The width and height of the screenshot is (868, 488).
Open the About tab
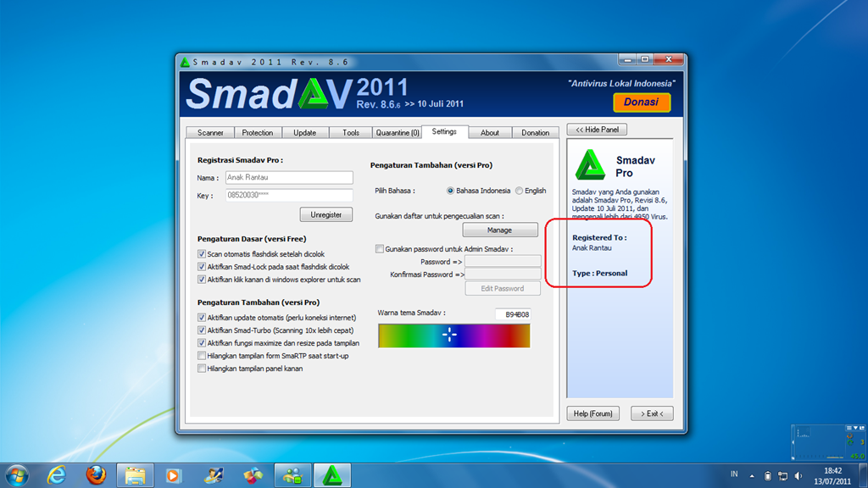pyautogui.click(x=489, y=133)
